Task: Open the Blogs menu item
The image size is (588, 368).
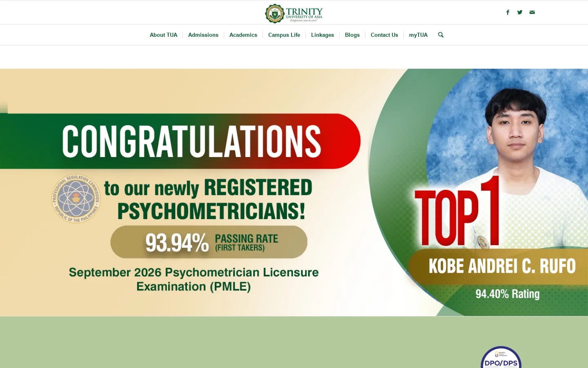Action: 352,35
